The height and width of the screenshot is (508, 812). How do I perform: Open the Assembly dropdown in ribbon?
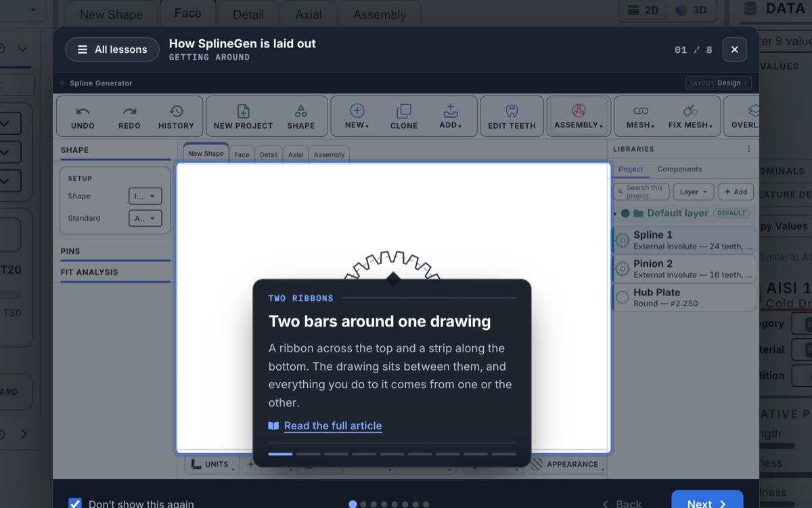pos(579,117)
